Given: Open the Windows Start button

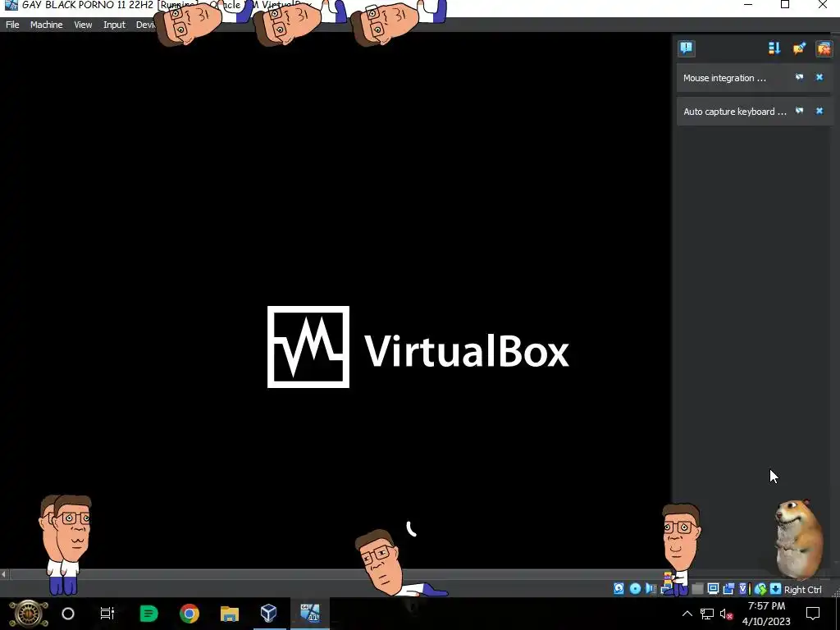Looking at the screenshot, I should tap(29, 614).
